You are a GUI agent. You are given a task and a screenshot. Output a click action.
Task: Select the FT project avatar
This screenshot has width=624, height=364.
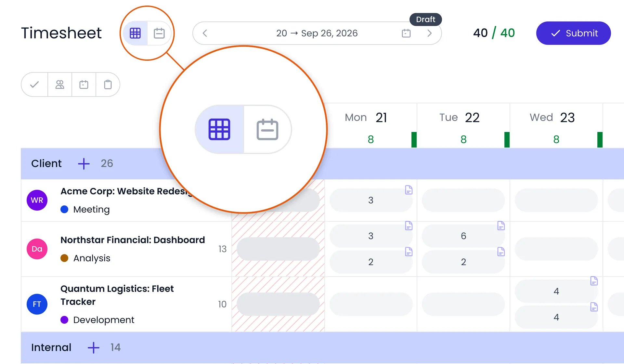coord(37,304)
